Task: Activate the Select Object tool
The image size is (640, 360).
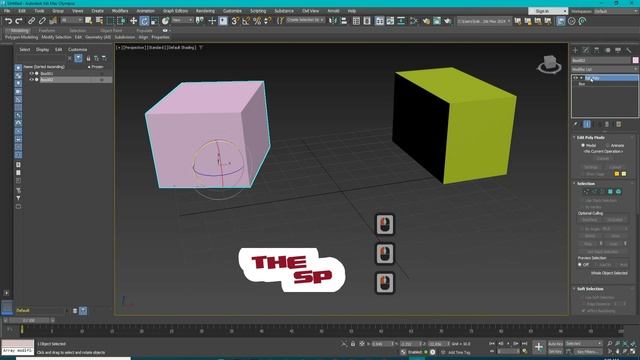Action: pos(89,21)
